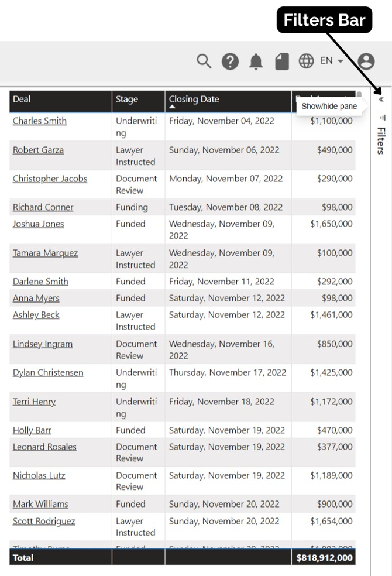Open the user profile avatar

tap(366, 61)
